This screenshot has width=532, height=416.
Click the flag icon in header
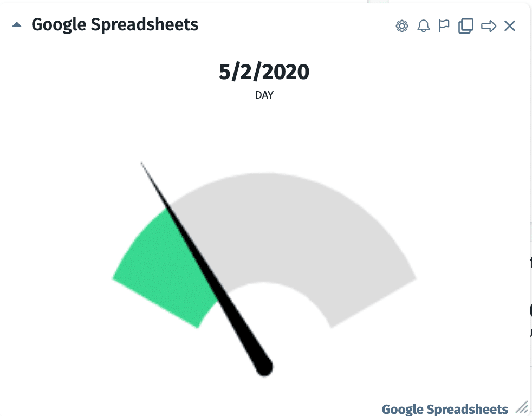click(444, 26)
